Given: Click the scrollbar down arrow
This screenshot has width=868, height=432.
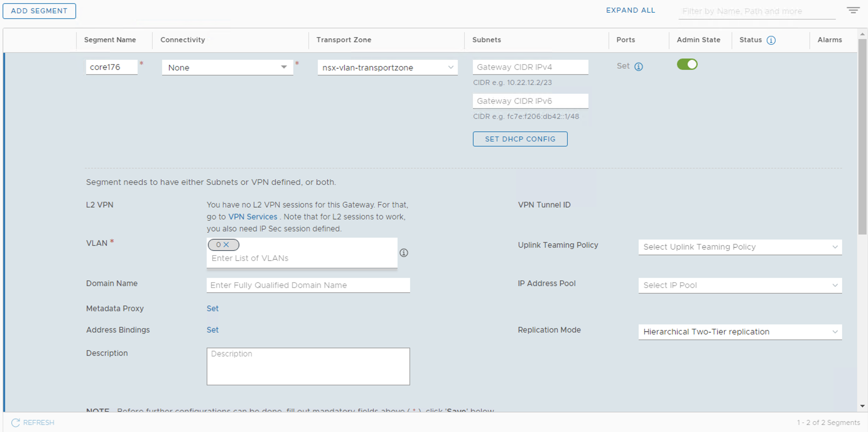Looking at the screenshot, I should pyautogui.click(x=862, y=406).
